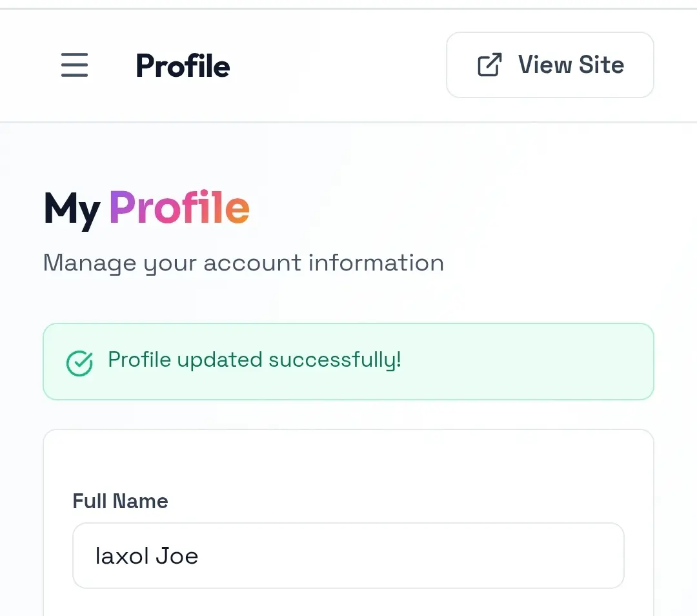Click the "laxol Joe" name text
Screen dimensions: 697x616
coord(146,556)
